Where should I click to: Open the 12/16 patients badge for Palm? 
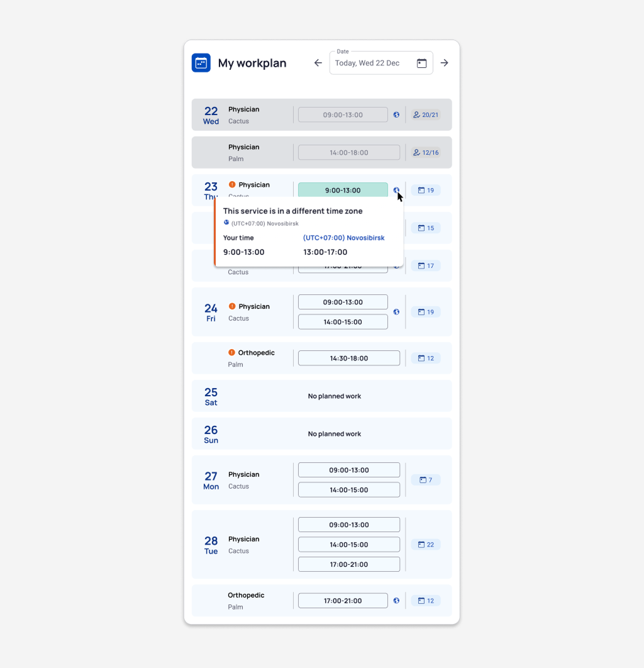[426, 153]
